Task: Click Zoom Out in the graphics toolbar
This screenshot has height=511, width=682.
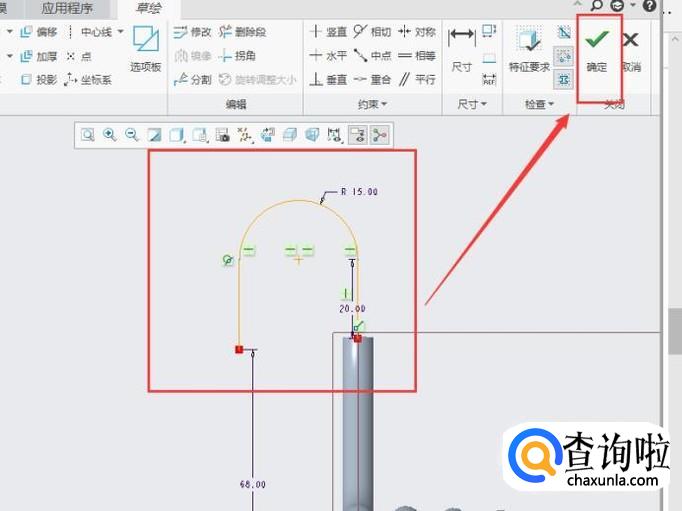Action: coord(131,134)
